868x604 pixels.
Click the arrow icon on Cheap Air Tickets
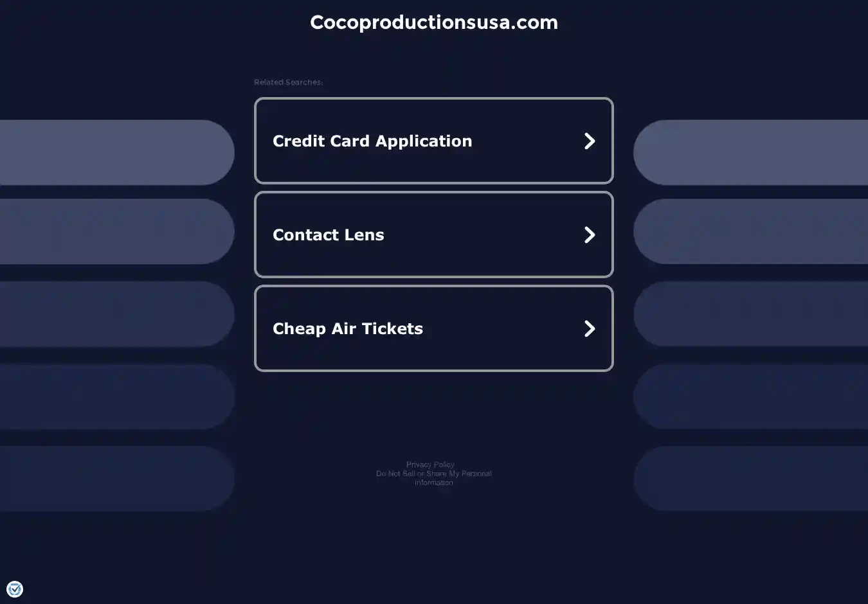pos(589,328)
